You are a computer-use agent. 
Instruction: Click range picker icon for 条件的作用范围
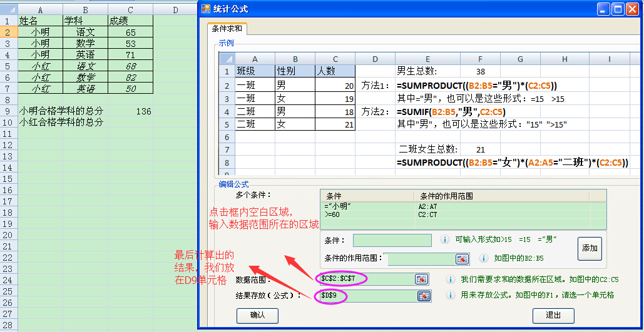(x=462, y=258)
